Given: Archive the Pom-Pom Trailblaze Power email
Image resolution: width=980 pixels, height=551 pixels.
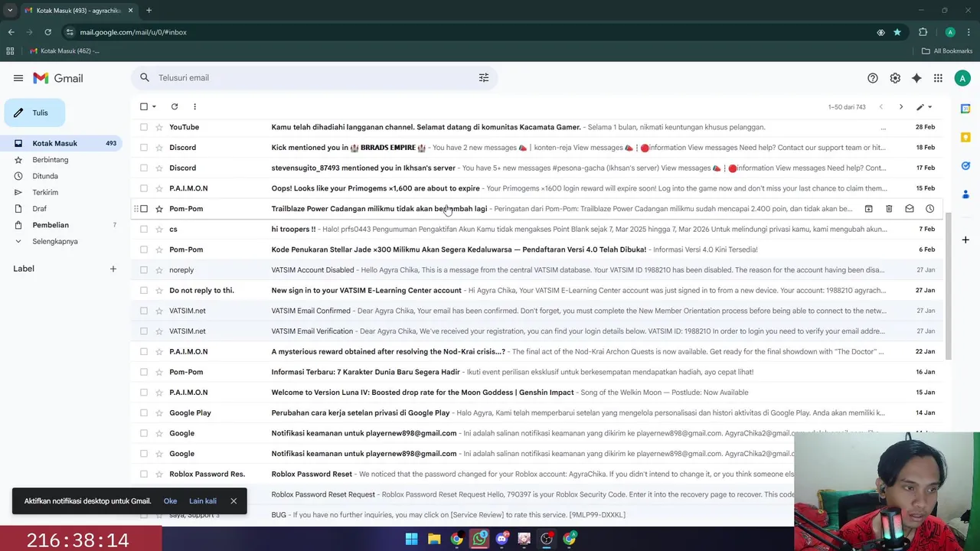Looking at the screenshot, I should click(x=869, y=209).
